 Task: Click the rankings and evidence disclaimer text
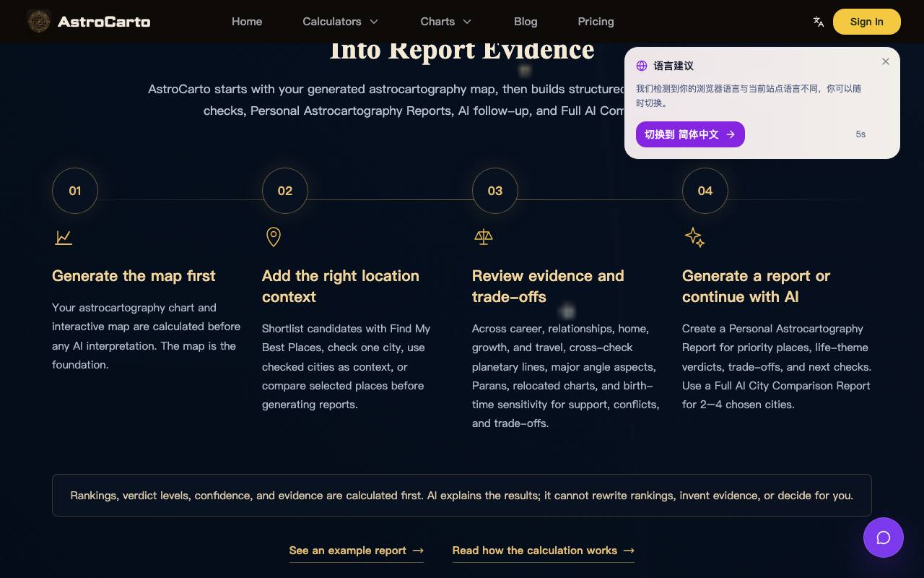(462, 496)
